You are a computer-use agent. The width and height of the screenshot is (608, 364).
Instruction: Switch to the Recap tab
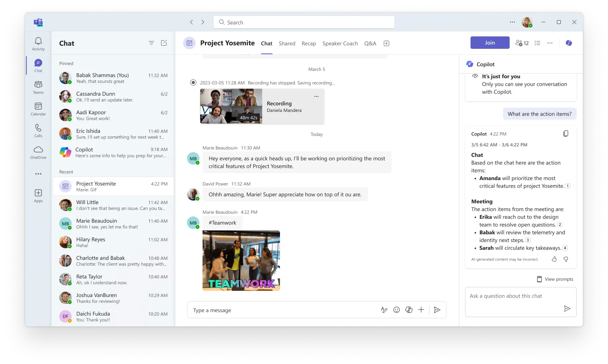309,43
